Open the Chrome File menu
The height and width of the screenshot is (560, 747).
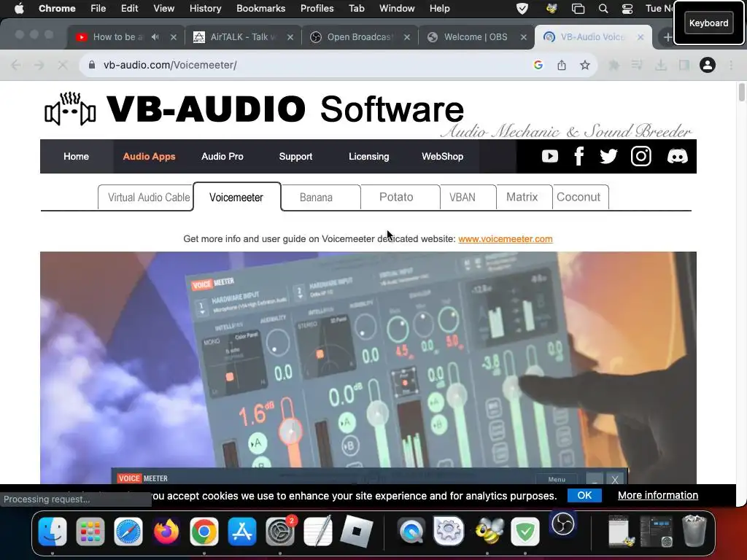click(x=98, y=9)
